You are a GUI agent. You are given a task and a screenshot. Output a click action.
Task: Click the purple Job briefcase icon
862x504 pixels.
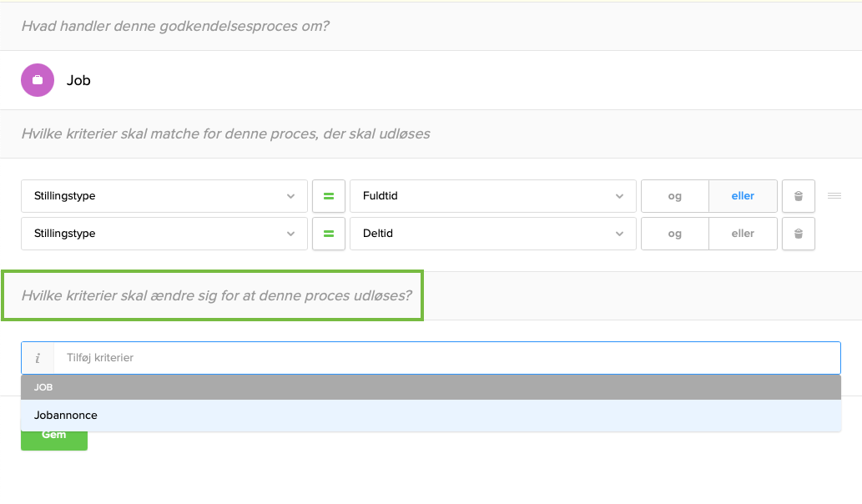[x=38, y=80]
